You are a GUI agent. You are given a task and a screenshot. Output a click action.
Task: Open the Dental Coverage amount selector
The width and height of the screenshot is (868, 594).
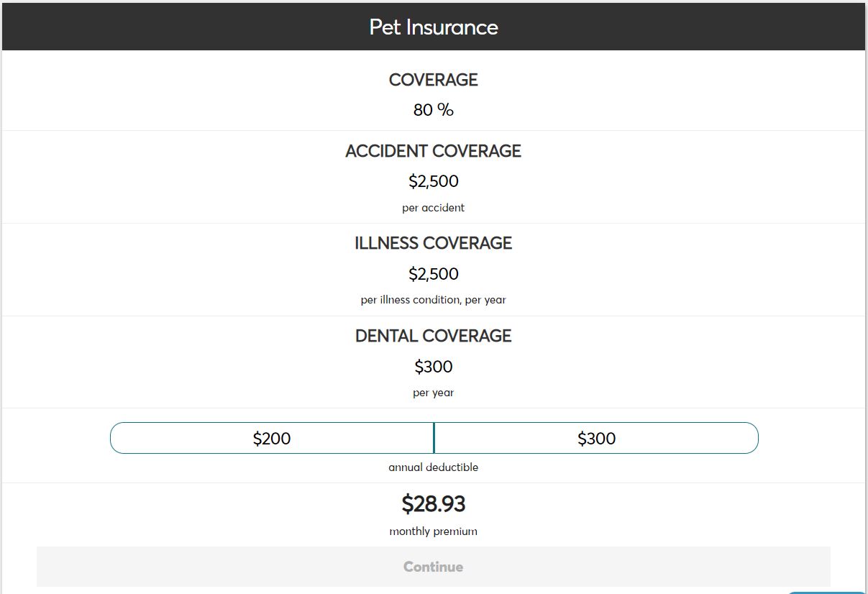[x=433, y=366]
